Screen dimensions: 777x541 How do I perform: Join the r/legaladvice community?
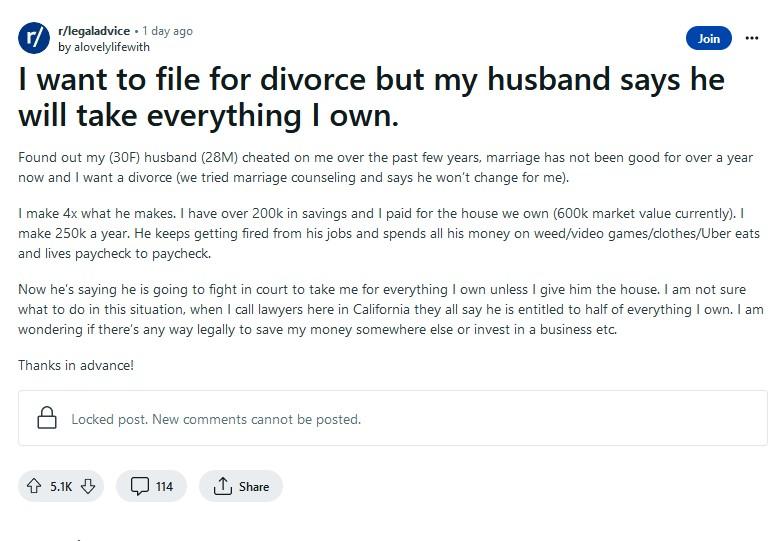(x=709, y=38)
